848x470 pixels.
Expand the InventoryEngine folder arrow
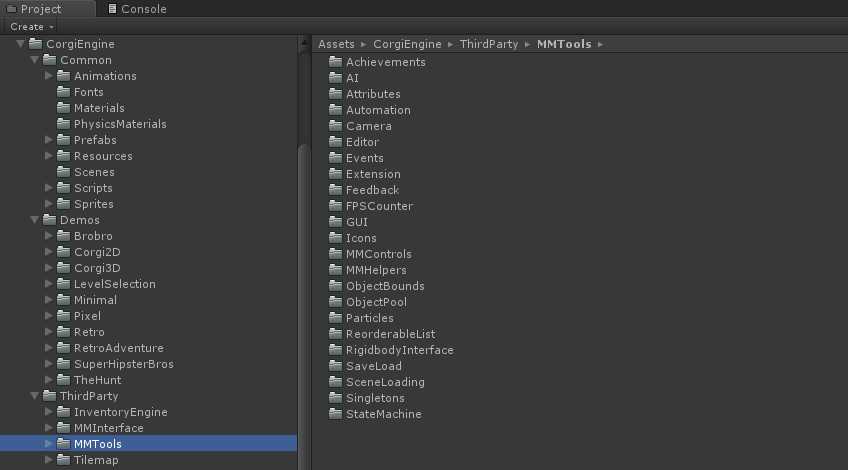[x=49, y=412]
